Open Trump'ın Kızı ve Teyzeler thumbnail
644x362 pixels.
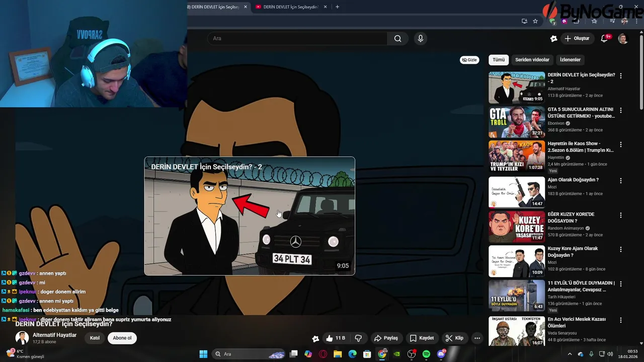tap(517, 156)
